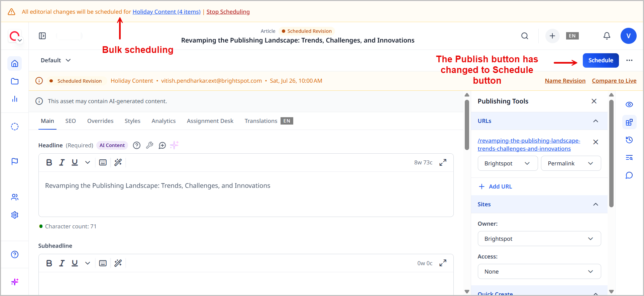Screen dimensions: 644x296
Task: Expand the Headline editor to fullscreen
Action: (x=443, y=162)
